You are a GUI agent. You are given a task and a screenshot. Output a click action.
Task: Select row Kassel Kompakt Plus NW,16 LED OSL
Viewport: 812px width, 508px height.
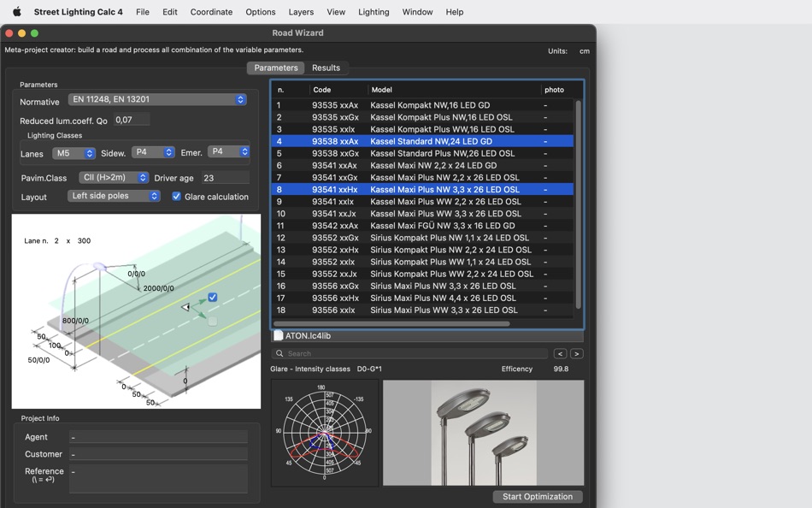click(x=422, y=117)
